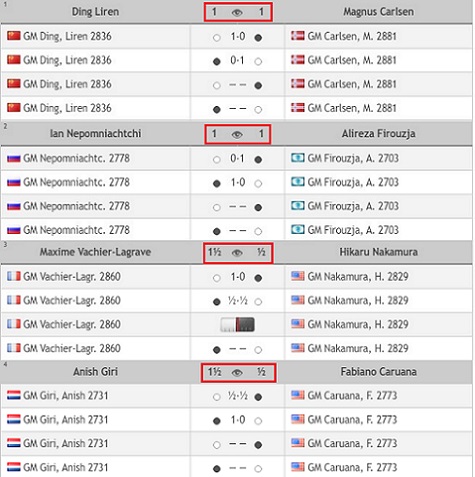Click Netherlands flag in first Giri row
This screenshot has width=475, height=477.
(x=14, y=395)
